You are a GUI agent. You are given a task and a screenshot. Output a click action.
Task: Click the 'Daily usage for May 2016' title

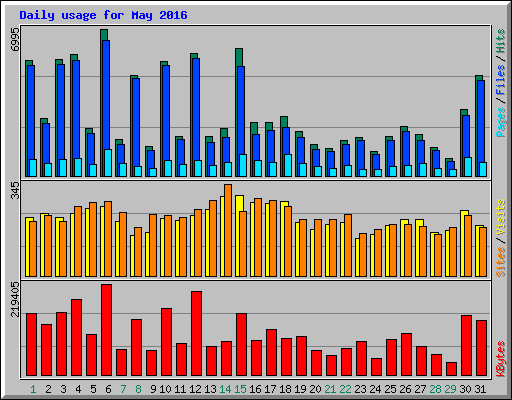pos(103,15)
